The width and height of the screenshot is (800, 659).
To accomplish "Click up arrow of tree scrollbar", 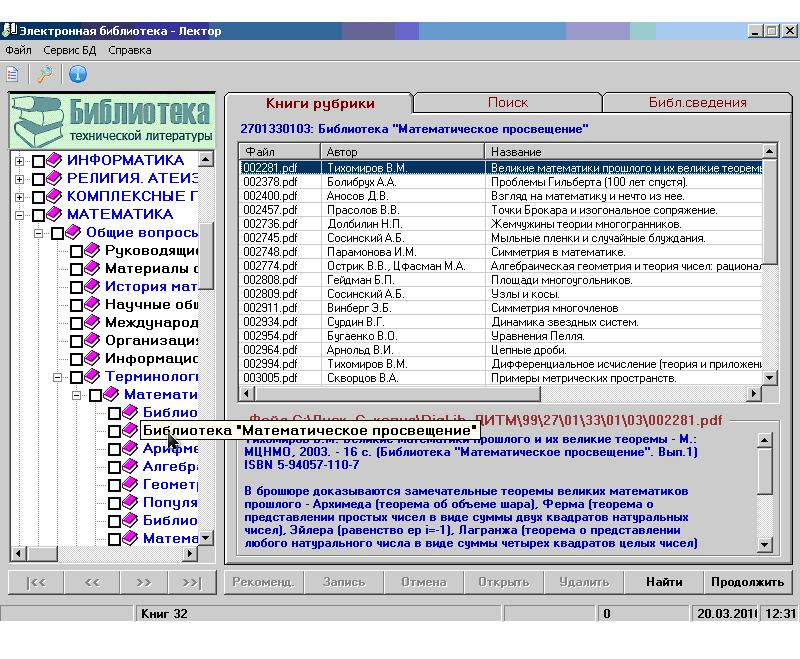I will (205, 159).
